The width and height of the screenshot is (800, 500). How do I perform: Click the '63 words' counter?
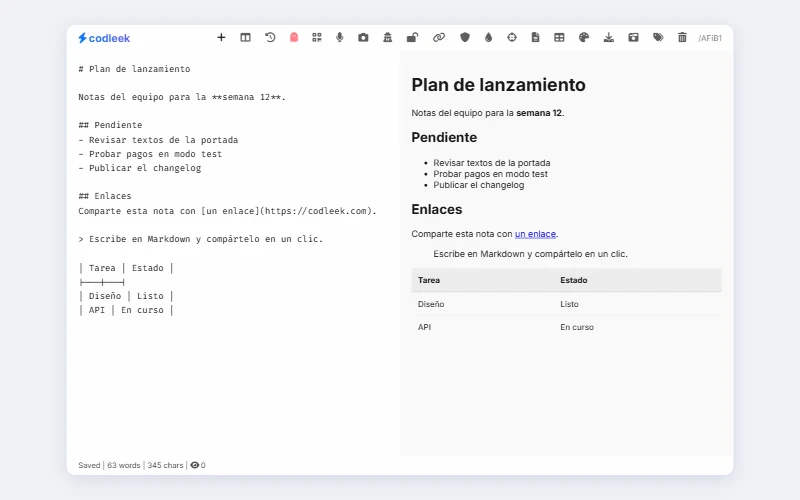click(x=123, y=465)
